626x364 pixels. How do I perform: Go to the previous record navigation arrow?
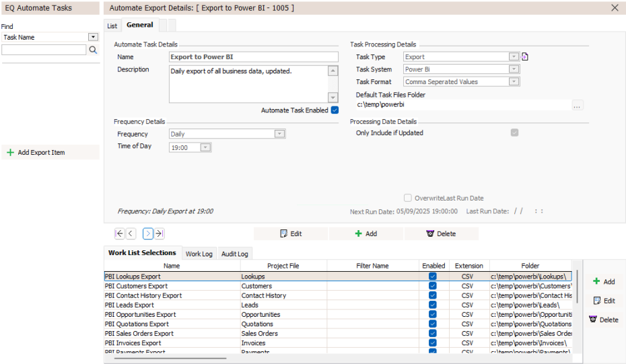click(x=131, y=233)
